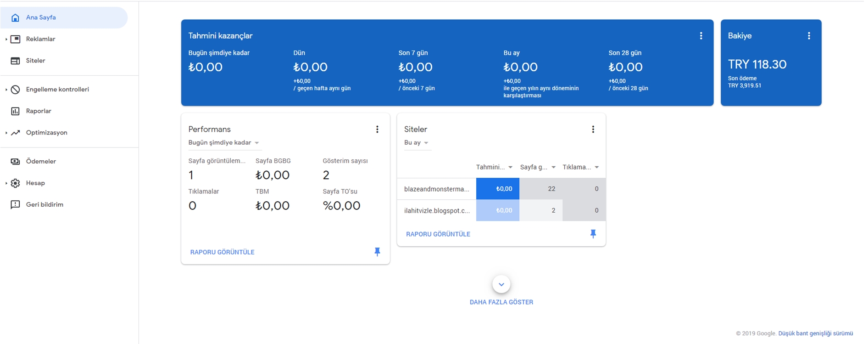Screen dimensions: 868x344
Task: Click the 'Dün' earnings label
Action: click(299, 53)
